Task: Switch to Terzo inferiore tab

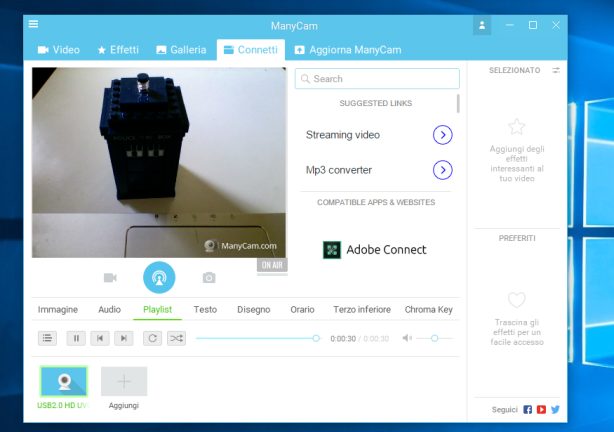Action: tap(362, 309)
